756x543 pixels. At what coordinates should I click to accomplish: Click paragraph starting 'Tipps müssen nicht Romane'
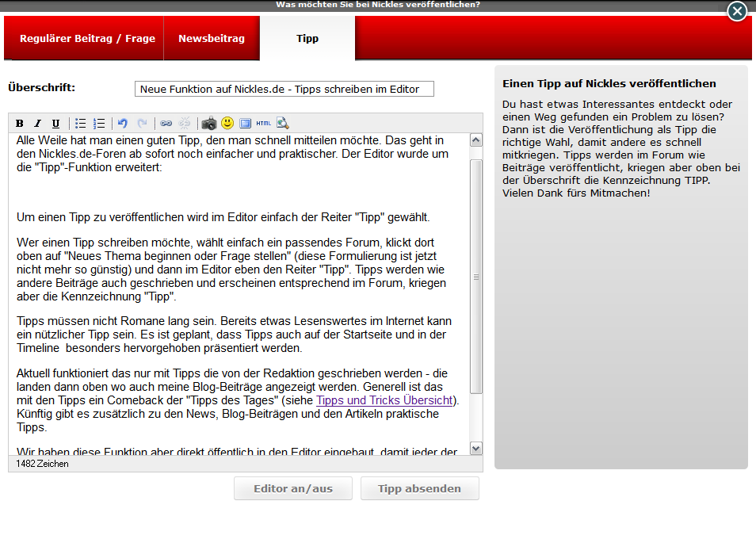pyautogui.click(x=235, y=335)
